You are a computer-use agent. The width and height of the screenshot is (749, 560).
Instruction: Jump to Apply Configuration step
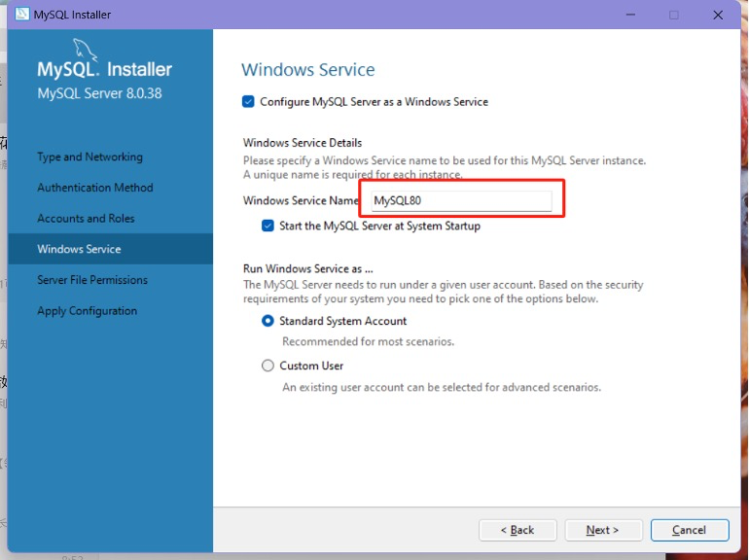click(x=87, y=311)
